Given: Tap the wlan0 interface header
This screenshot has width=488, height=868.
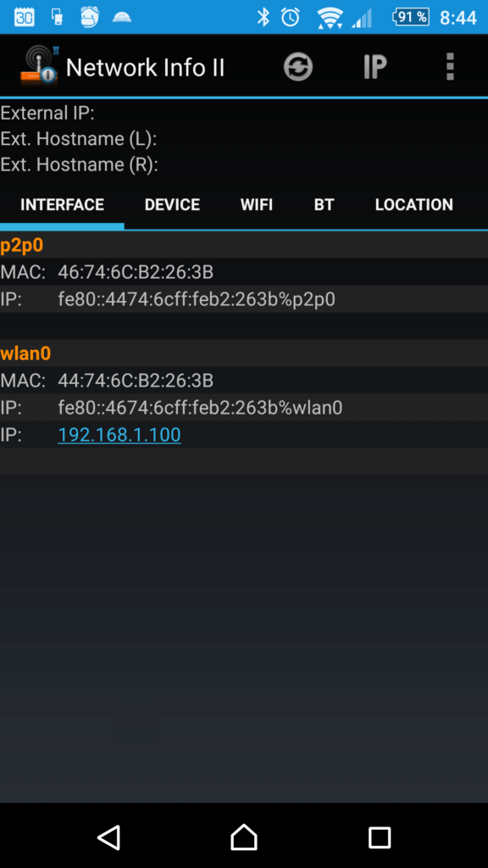Looking at the screenshot, I should [x=244, y=353].
